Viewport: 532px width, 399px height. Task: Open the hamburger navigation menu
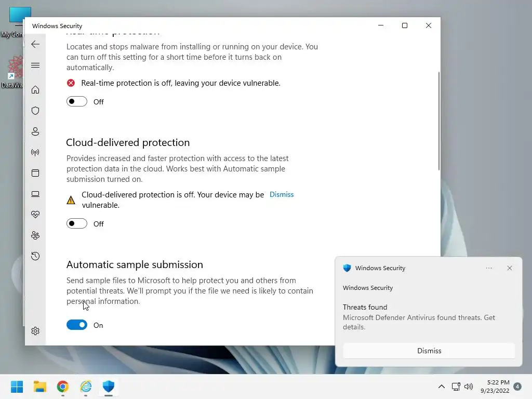pyautogui.click(x=35, y=65)
